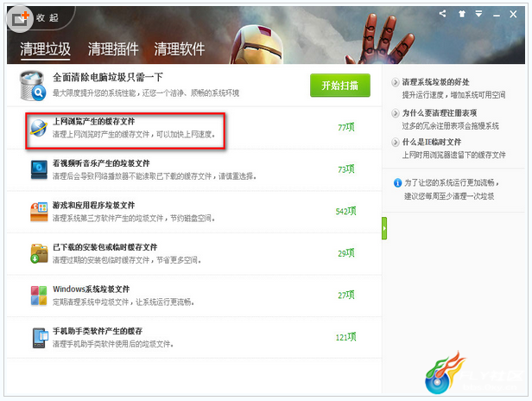Viewport: 532px width, 401px height.
Task: Click the trash can scan icon
Action: pos(33,86)
